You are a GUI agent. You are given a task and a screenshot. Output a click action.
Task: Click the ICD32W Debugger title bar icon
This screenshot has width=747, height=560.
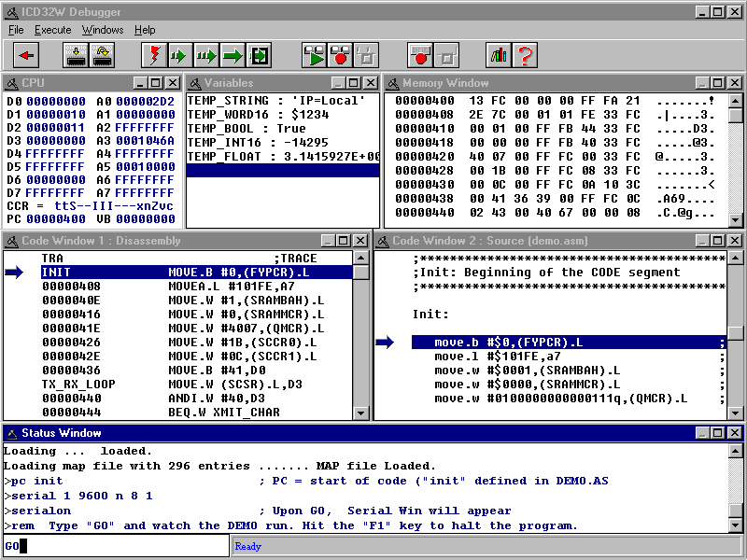[11, 12]
